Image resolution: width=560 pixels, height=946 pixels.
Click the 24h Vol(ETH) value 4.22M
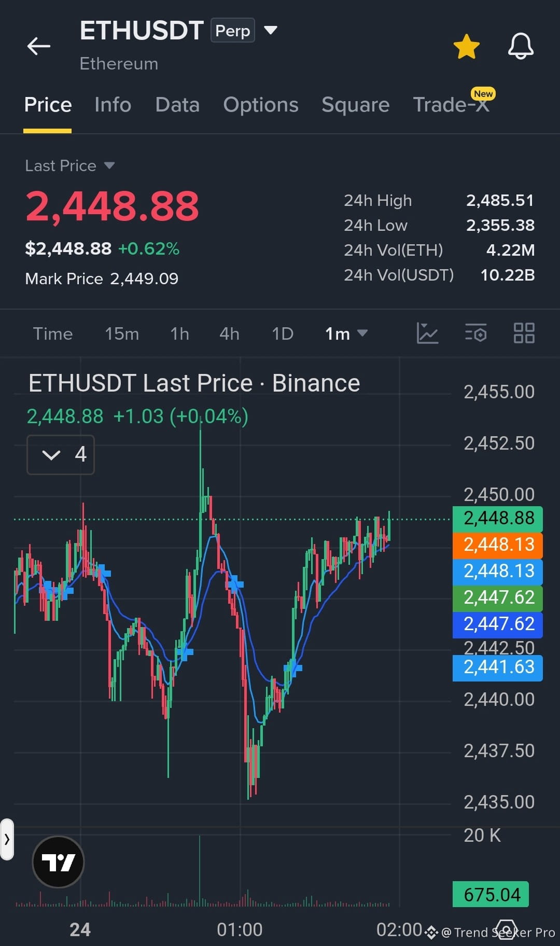(x=510, y=250)
